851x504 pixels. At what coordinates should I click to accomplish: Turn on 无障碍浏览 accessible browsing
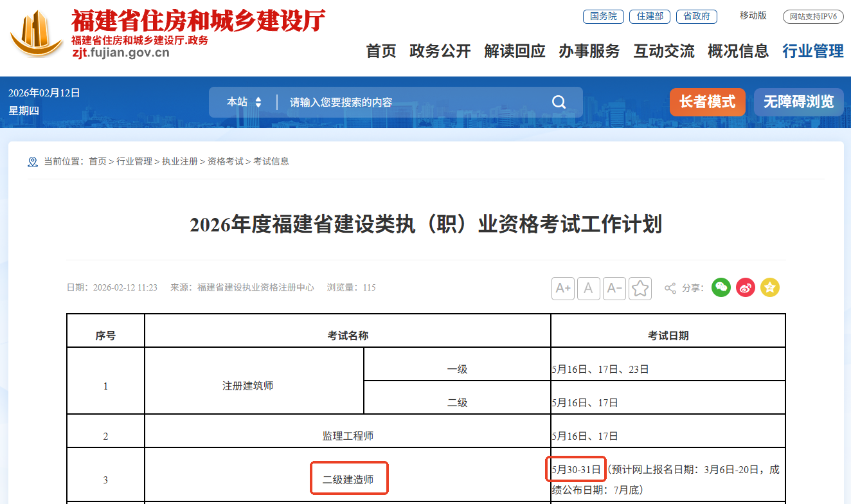pos(798,102)
